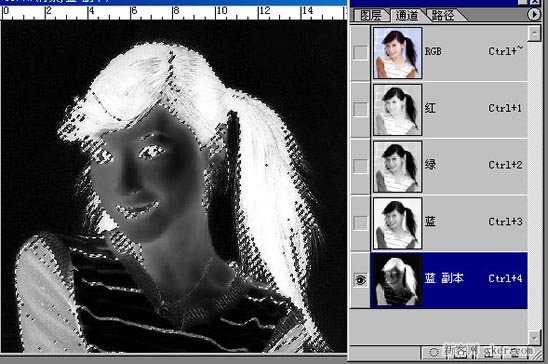Hide 蓝 副本 channel via eye icon

(x=360, y=280)
